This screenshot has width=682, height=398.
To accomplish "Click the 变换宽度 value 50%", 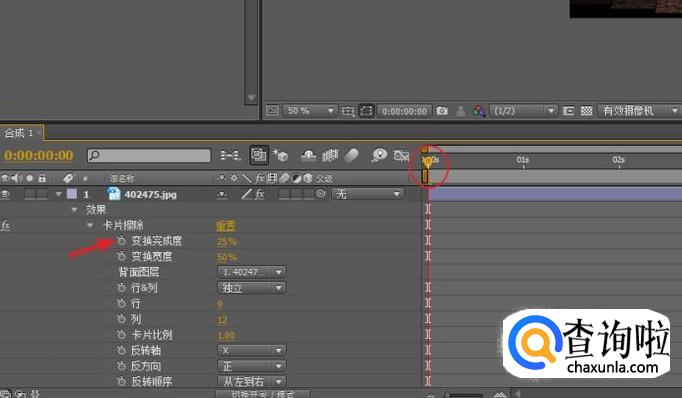I will [x=227, y=257].
